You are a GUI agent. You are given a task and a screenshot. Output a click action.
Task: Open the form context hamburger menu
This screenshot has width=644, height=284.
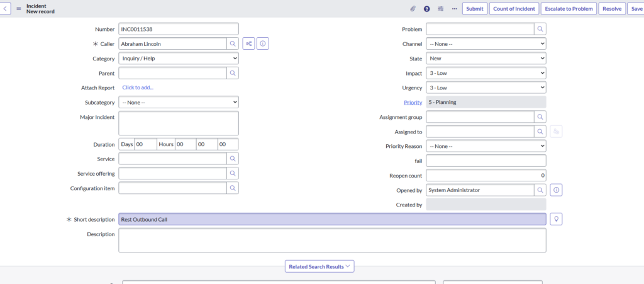pos(18,8)
